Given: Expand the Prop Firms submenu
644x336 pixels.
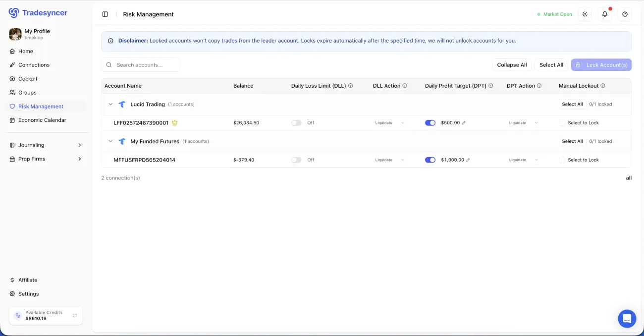Looking at the screenshot, I should click(46, 159).
